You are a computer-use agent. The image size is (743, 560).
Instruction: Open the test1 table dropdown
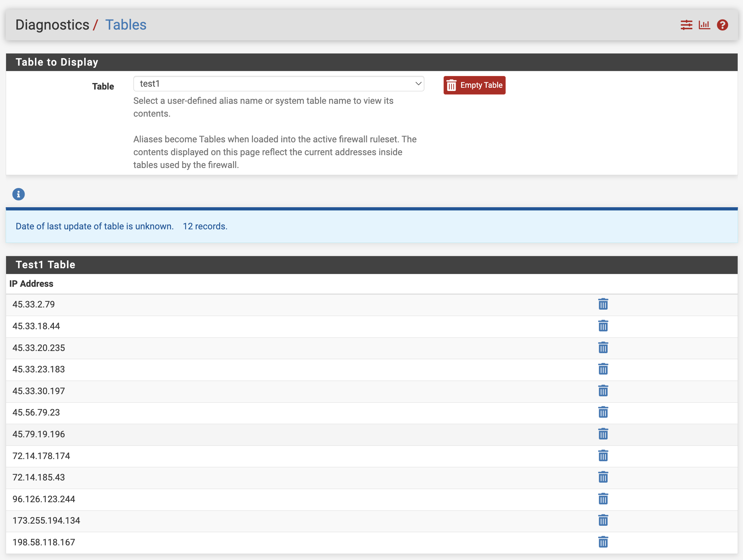tap(278, 84)
